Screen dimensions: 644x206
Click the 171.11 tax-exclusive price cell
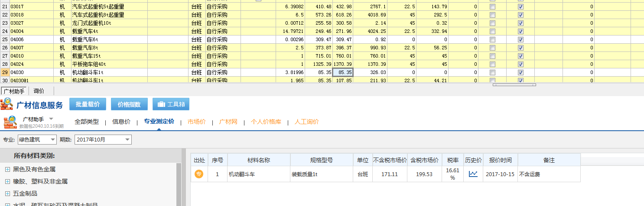tap(390, 174)
